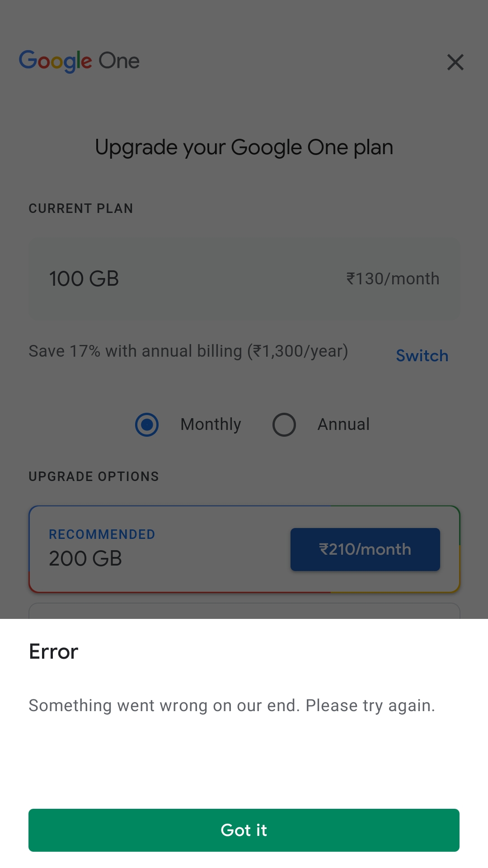The height and width of the screenshot is (868, 488).
Task: Tap the ₹130/month current price
Action: point(393,279)
